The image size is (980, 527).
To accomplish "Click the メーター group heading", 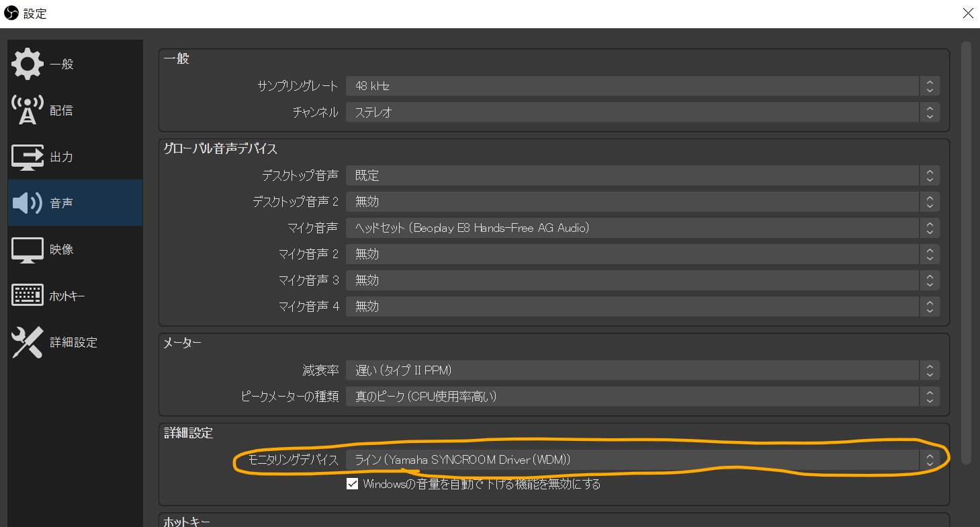I will pos(183,343).
